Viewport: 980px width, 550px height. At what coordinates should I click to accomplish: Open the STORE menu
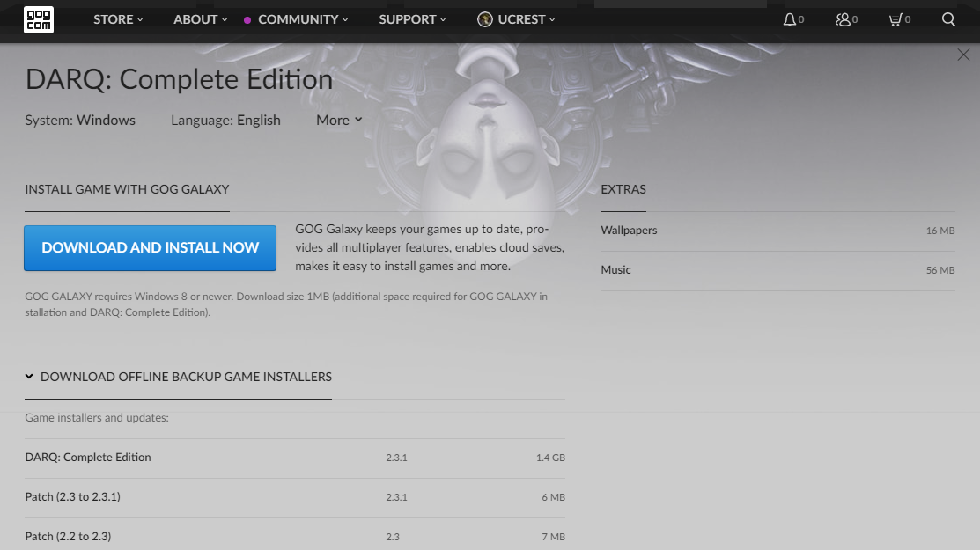pyautogui.click(x=118, y=20)
